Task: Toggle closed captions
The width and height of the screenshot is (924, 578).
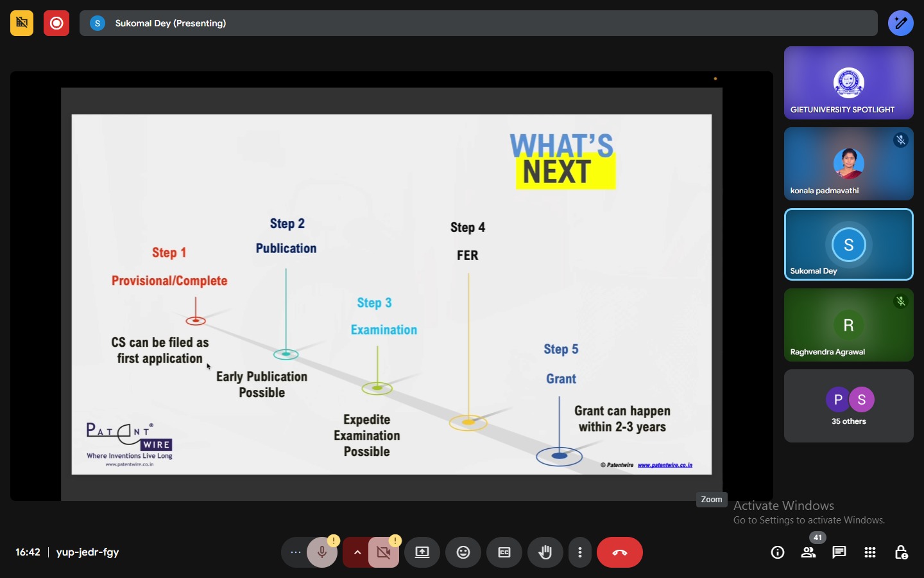Action: (x=504, y=552)
